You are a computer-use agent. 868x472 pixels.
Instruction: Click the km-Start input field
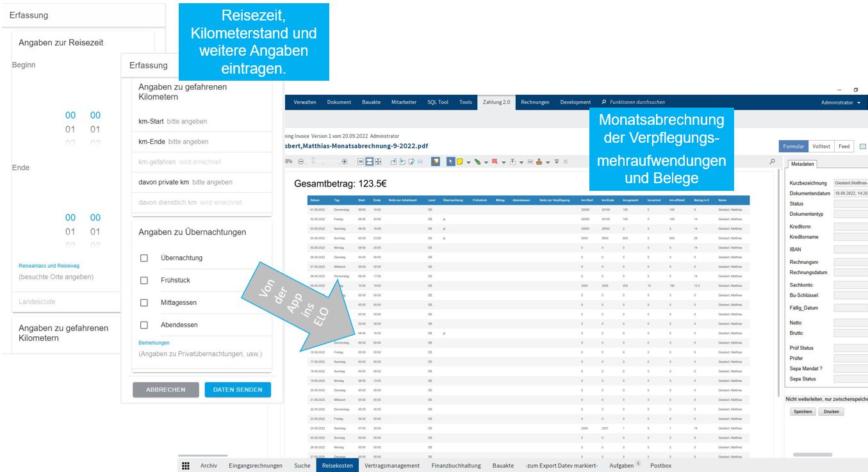tap(202, 121)
